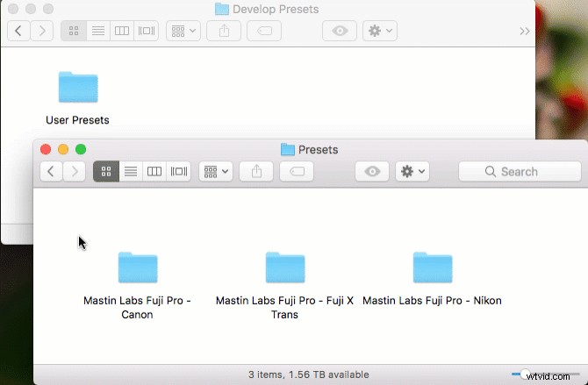Click the 'Mastin Labs Fuji Pro - Nikon' label
Image resolution: width=588 pixels, height=385 pixels.
[x=432, y=300]
